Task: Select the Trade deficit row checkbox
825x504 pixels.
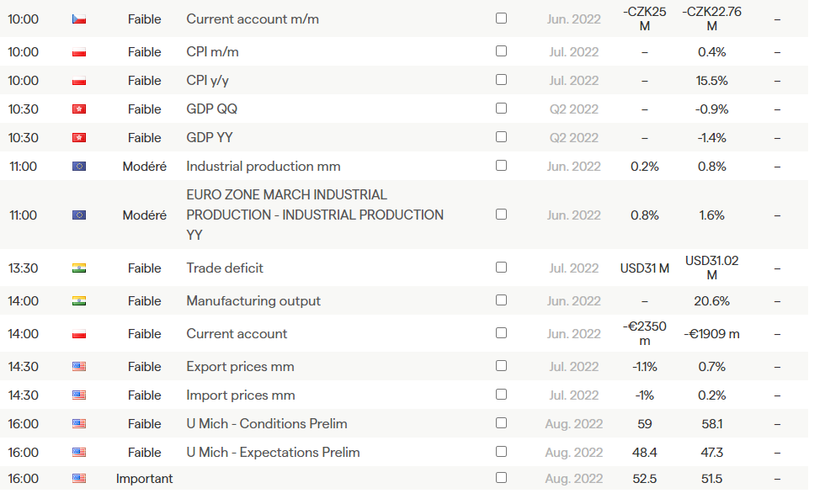Action: [x=501, y=268]
